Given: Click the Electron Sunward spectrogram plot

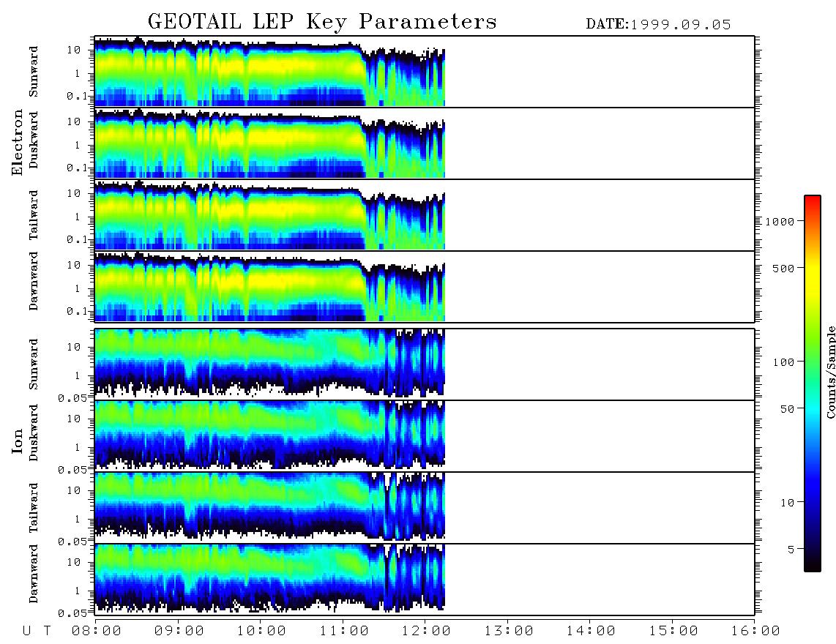Looking at the screenshot, I should tap(425, 72).
